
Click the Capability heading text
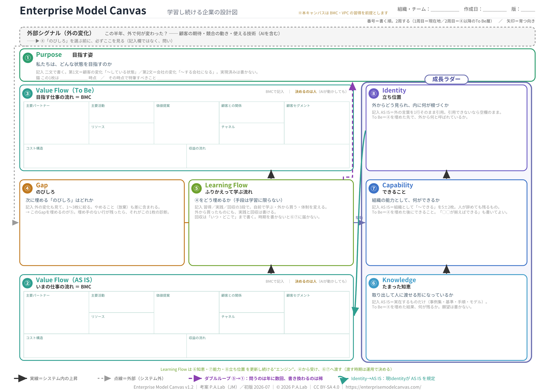coord(397,185)
